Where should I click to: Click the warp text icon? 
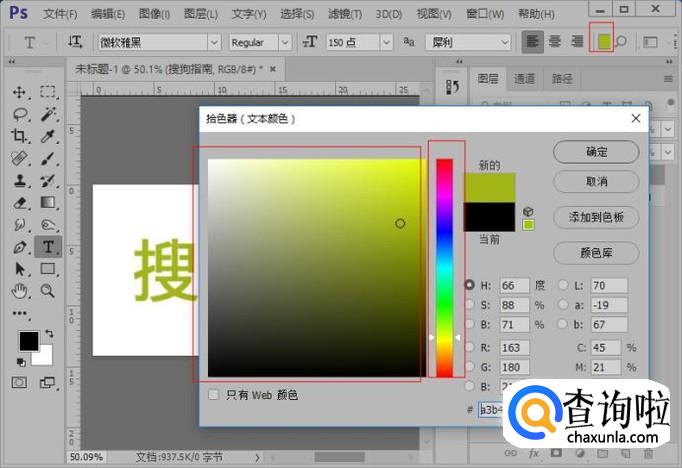pyautogui.click(x=622, y=42)
